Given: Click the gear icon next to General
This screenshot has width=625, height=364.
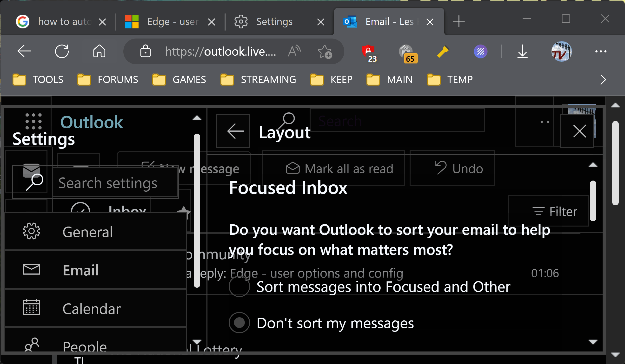Looking at the screenshot, I should 32,231.
